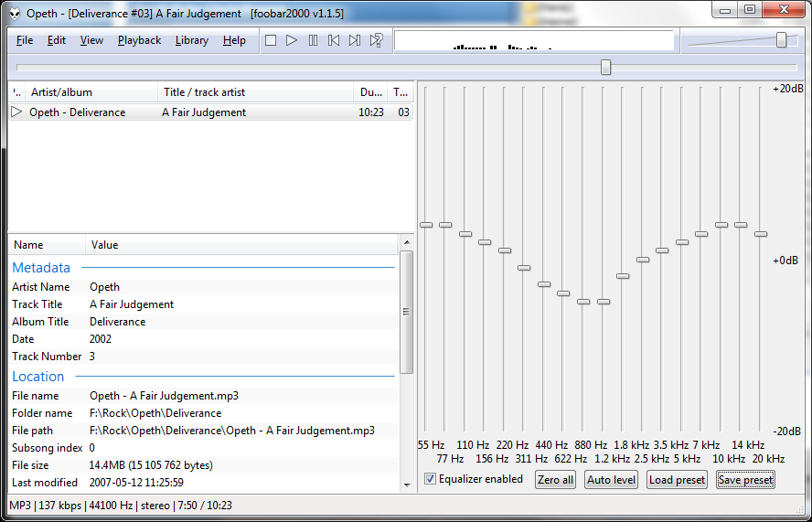Click the Load preset button
The image size is (812, 522).
pos(677,480)
